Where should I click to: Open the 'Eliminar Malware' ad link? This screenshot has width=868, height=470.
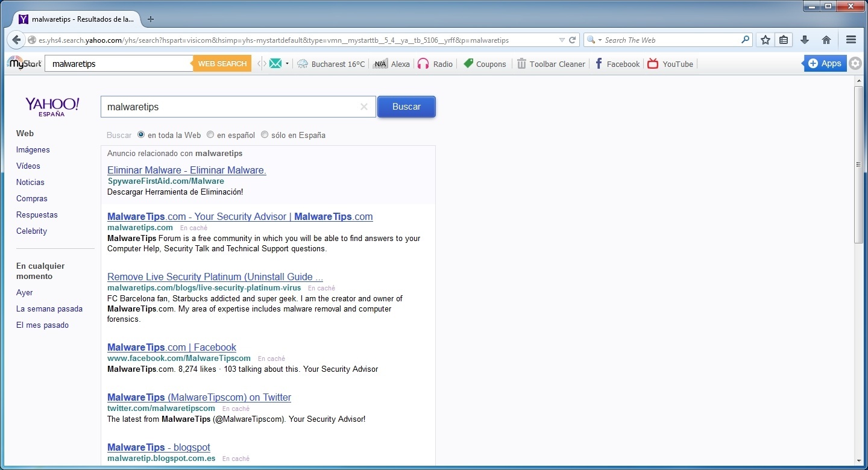[x=187, y=170]
